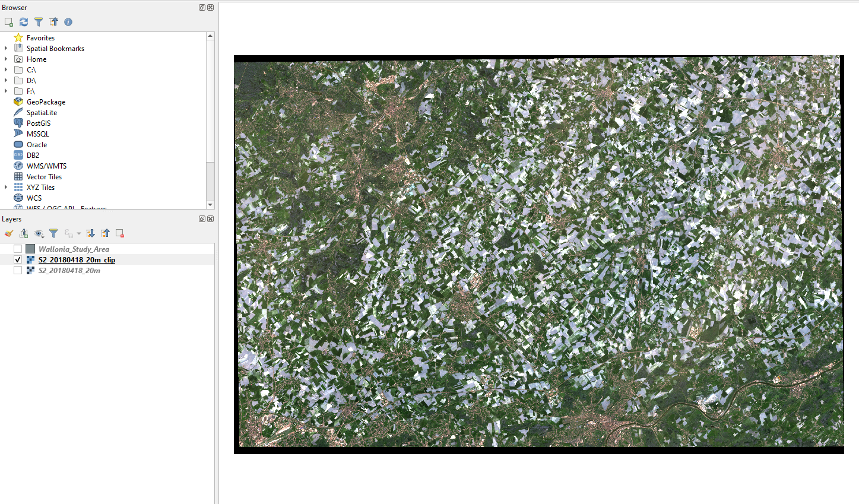This screenshot has width=859, height=504.
Task: Float the Layers panel
Action: click(202, 219)
